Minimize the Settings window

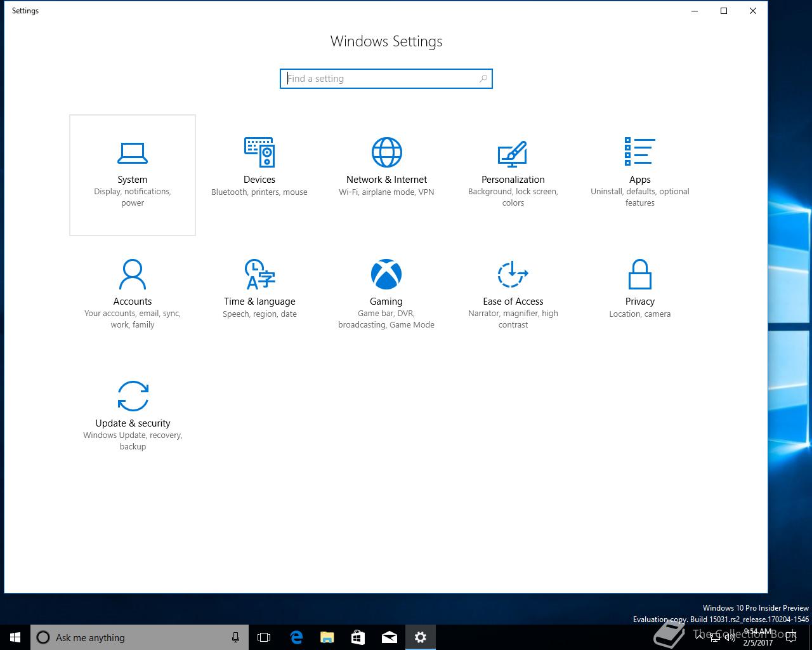[x=695, y=11]
